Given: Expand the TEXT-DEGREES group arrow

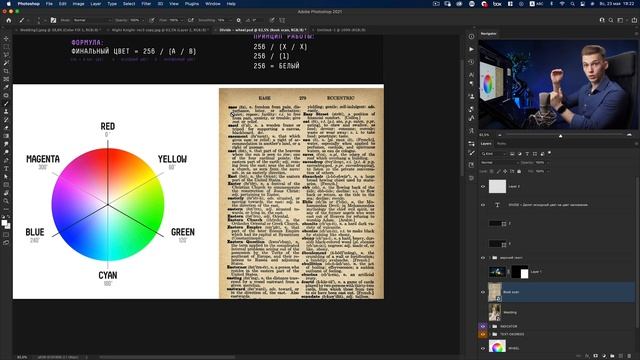Looking at the screenshot, I should [x=490, y=334].
